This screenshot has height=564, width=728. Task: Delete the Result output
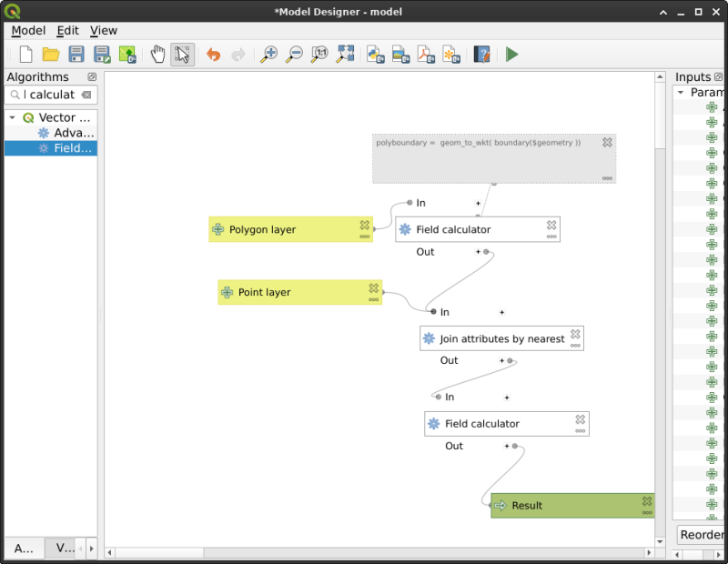pos(647,501)
